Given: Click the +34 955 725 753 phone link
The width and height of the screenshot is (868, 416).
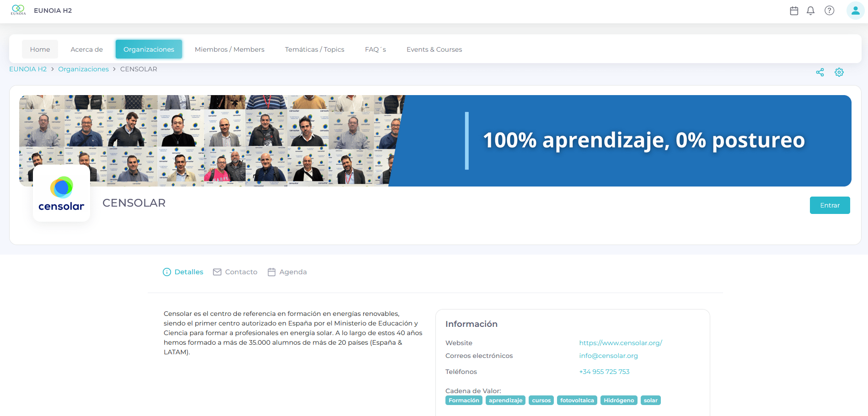Looking at the screenshot, I should click(604, 372).
